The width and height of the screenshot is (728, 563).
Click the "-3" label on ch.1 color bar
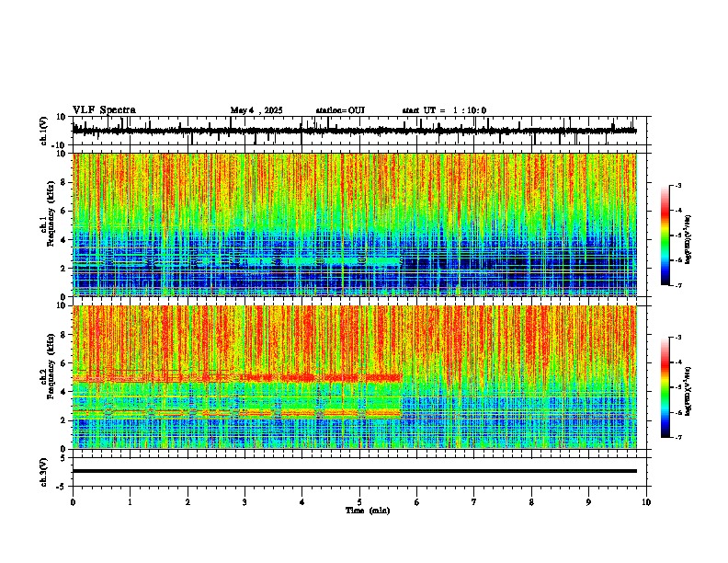pos(678,185)
